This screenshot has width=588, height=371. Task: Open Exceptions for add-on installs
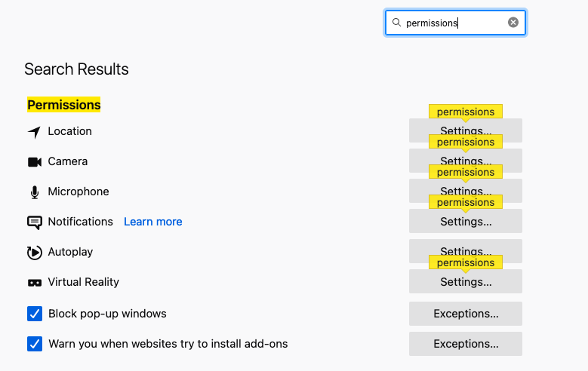click(x=466, y=344)
